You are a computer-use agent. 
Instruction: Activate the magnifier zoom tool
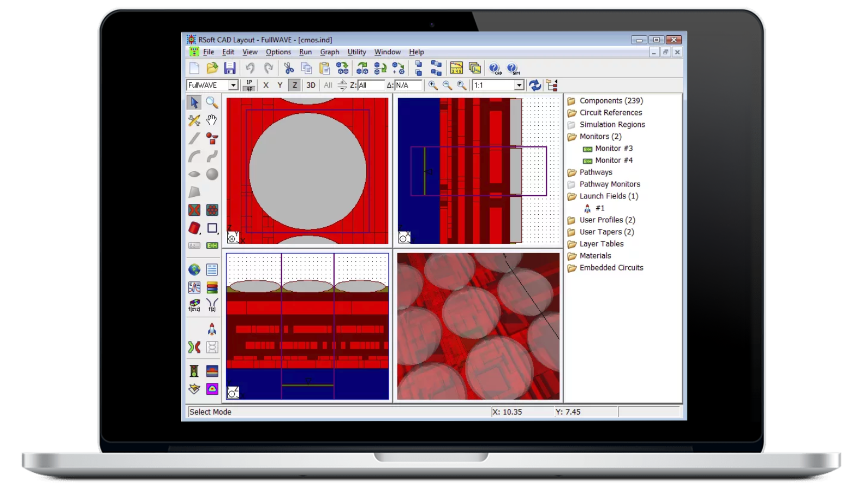(212, 101)
